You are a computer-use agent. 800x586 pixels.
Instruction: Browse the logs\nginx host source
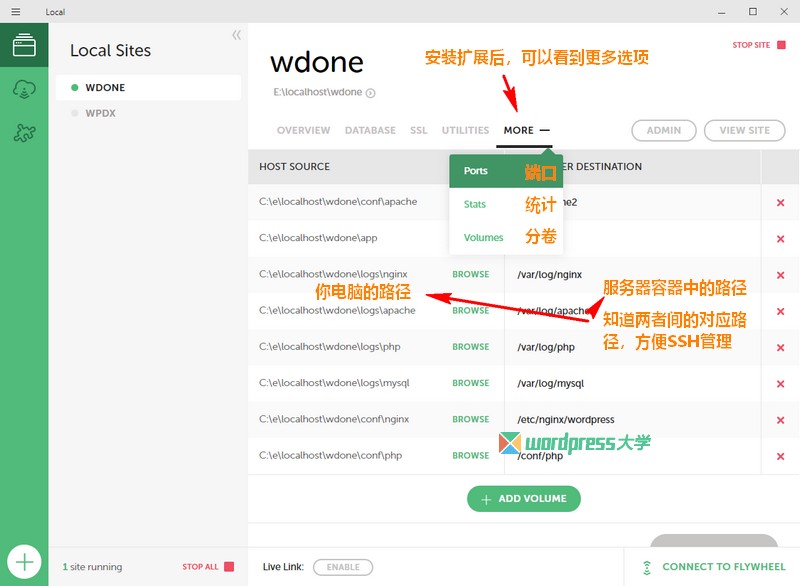[470, 274]
